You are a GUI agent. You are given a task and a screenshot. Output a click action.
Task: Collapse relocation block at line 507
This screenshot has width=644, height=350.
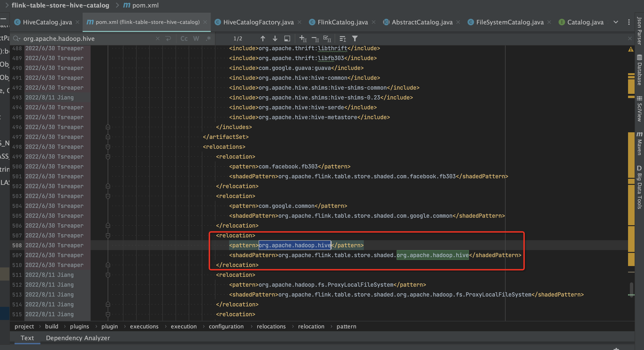click(x=108, y=236)
